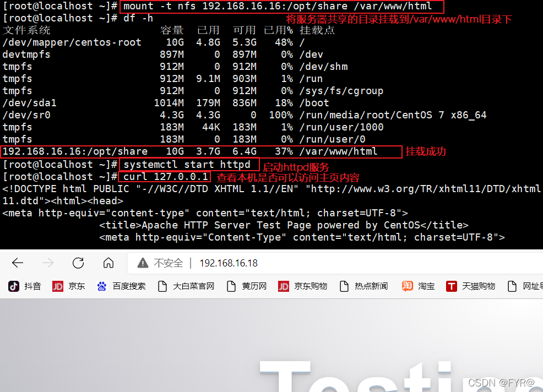
Task: Click the 文件系统 column header
Action: tap(26, 30)
